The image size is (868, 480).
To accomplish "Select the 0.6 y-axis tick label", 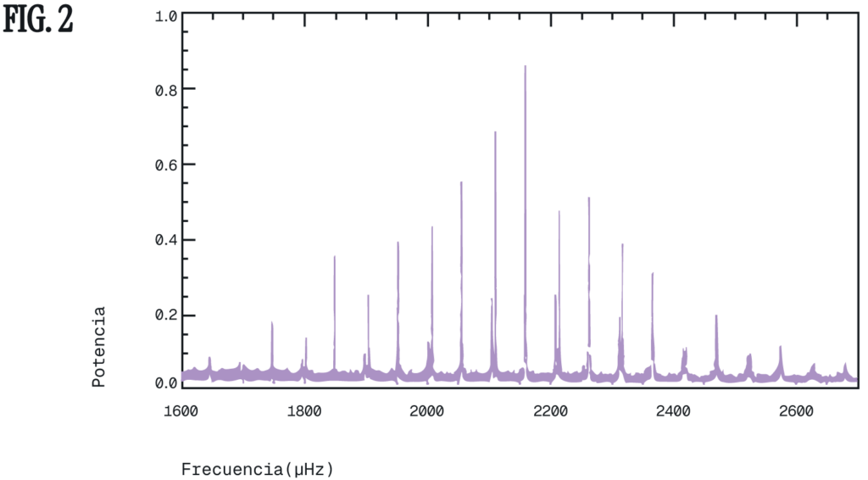I will click(x=166, y=165).
